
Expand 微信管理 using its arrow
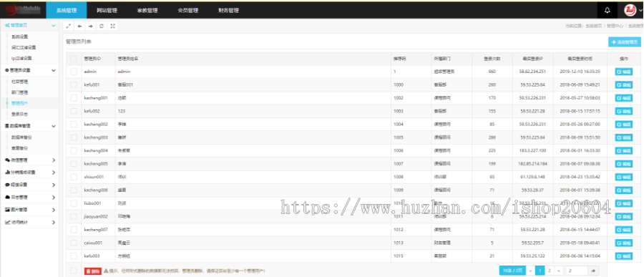coord(54,160)
